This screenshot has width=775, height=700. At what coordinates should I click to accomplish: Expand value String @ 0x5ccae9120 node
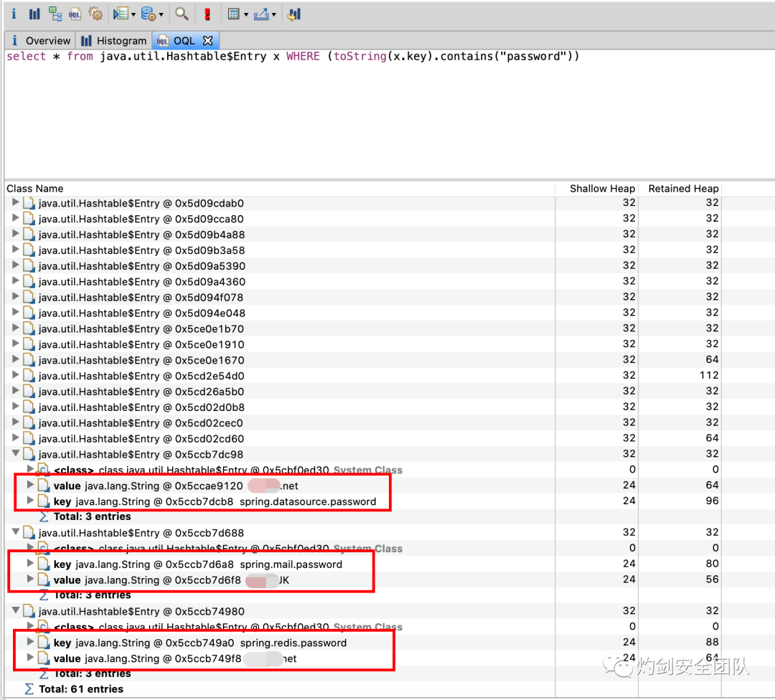point(30,485)
